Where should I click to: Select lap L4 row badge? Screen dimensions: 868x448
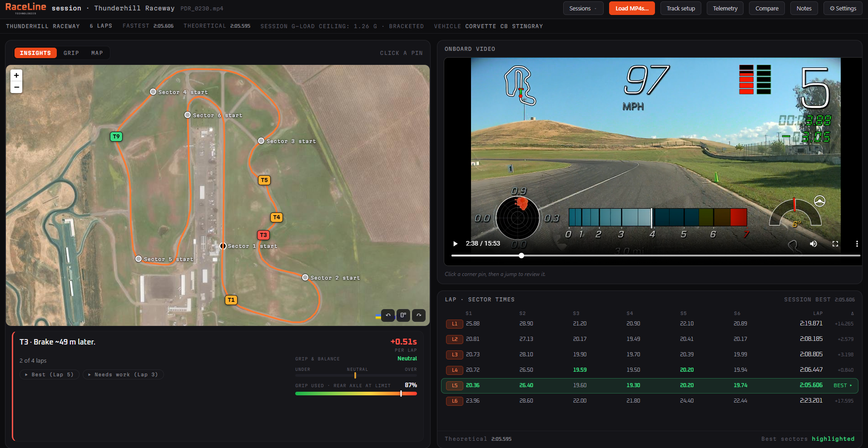click(x=455, y=370)
